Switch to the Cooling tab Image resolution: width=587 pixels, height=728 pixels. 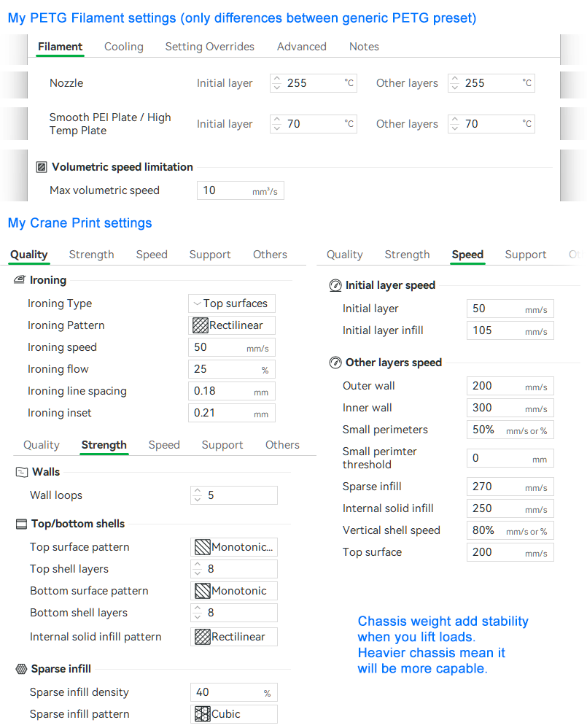coord(123,46)
